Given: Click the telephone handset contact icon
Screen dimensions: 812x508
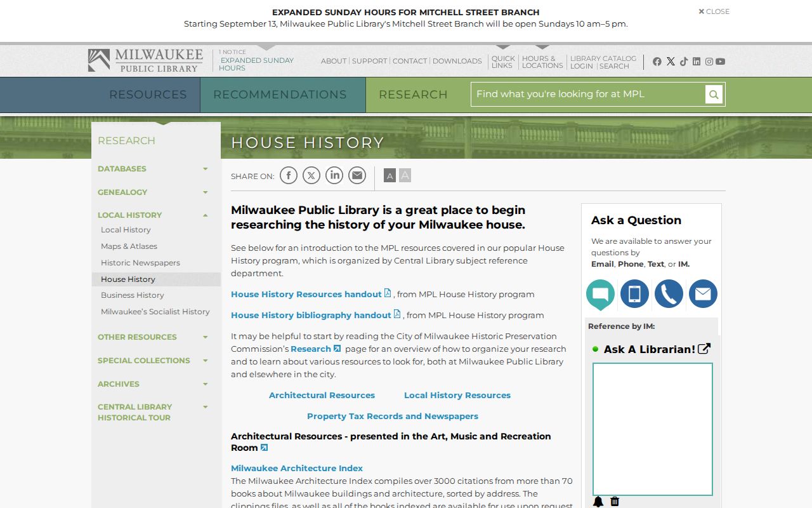Looking at the screenshot, I should pos(669,294).
